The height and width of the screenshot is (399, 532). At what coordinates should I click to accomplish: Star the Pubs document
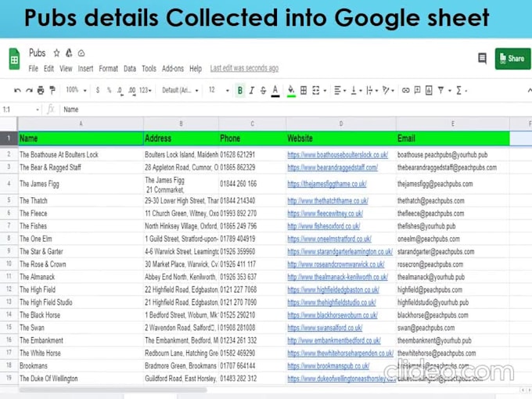pos(56,53)
